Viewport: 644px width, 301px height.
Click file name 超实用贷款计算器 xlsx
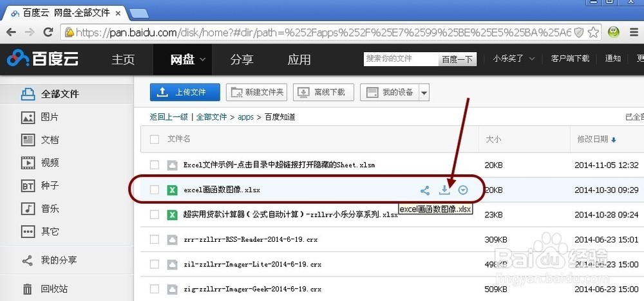291,214
